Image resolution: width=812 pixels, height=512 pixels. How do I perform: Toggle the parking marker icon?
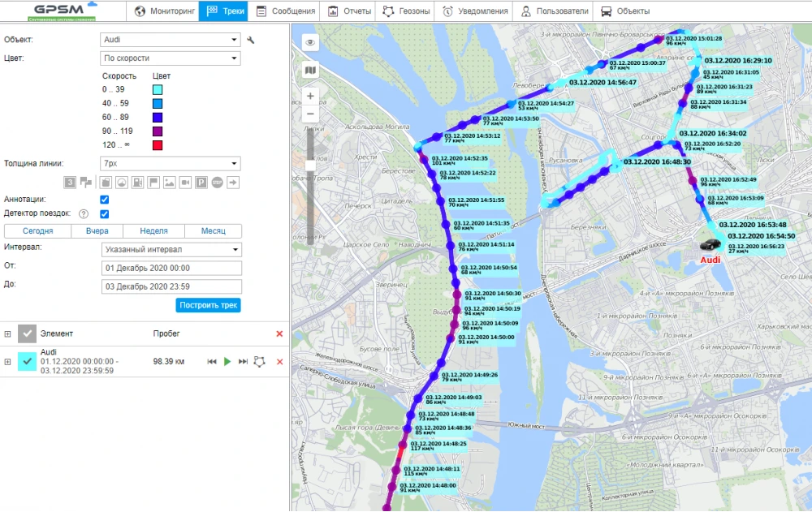point(201,183)
